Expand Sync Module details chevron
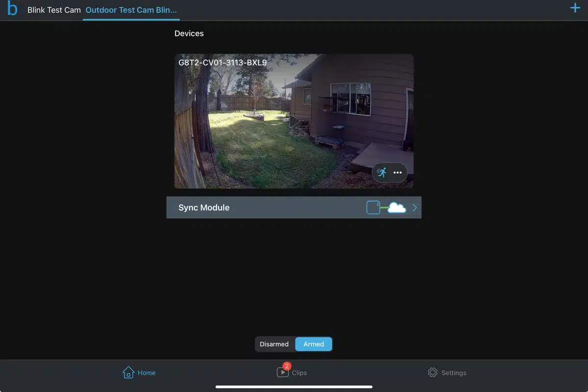This screenshot has width=588, height=392. point(415,208)
